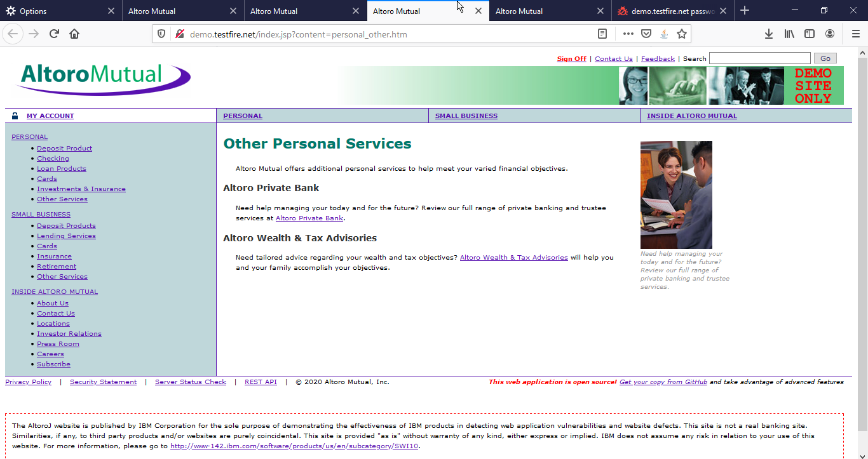Open the Firefox hamburger menu
The width and height of the screenshot is (868, 459).
[855, 34]
